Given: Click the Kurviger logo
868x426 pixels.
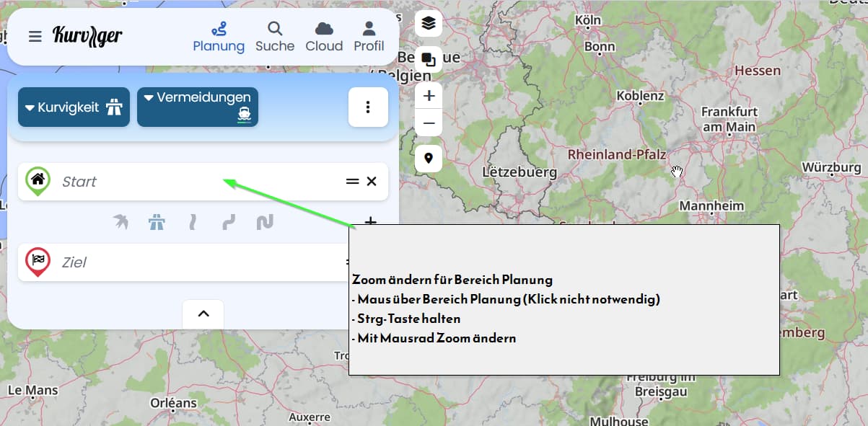Looking at the screenshot, I should pyautogui.click(x=87, y=36).
